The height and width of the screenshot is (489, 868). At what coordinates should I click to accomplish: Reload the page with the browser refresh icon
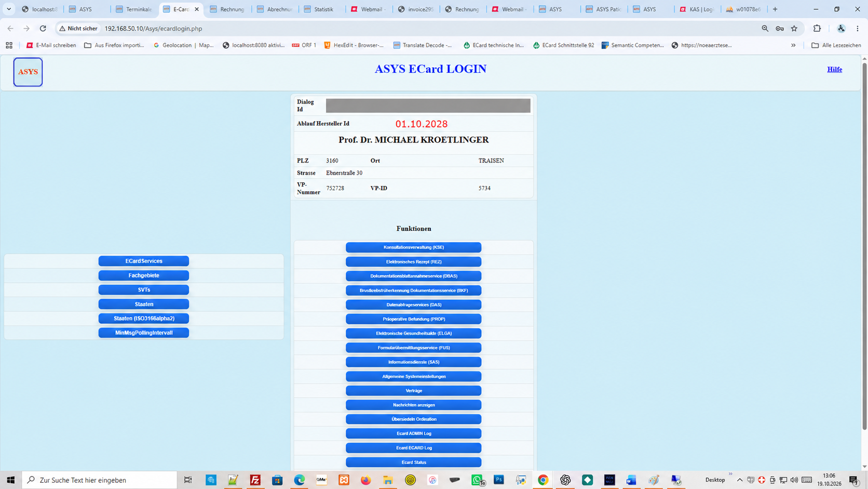tap(43, 29)
